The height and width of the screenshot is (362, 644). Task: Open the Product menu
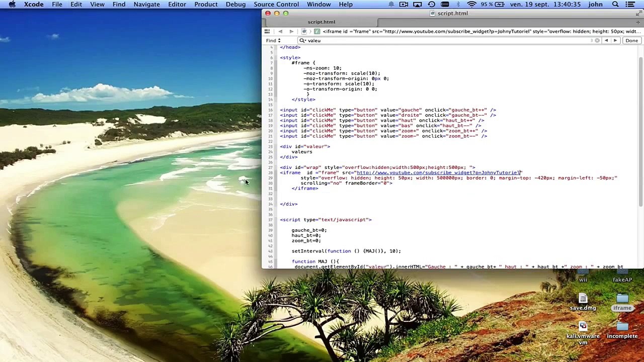(206, 5)
